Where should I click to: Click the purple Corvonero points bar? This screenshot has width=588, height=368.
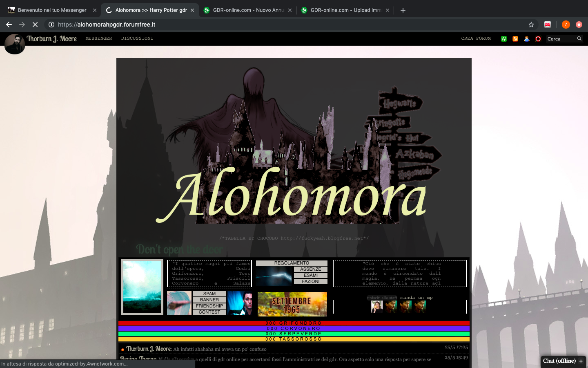pyautogui.click(x=294, y=328)
